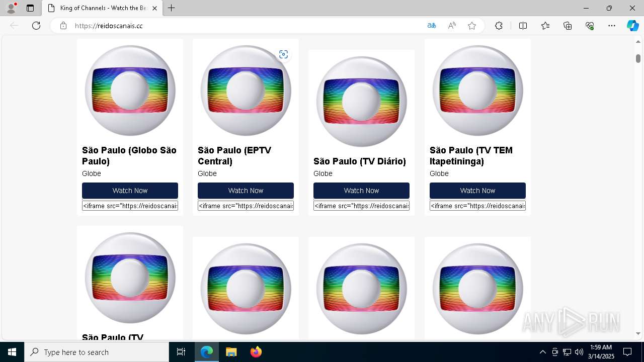This screenshot has width=644, height=362.
Task: Click the title São Paulo (TV TEM Itapetininga)
Action: (x=471, y=156)
